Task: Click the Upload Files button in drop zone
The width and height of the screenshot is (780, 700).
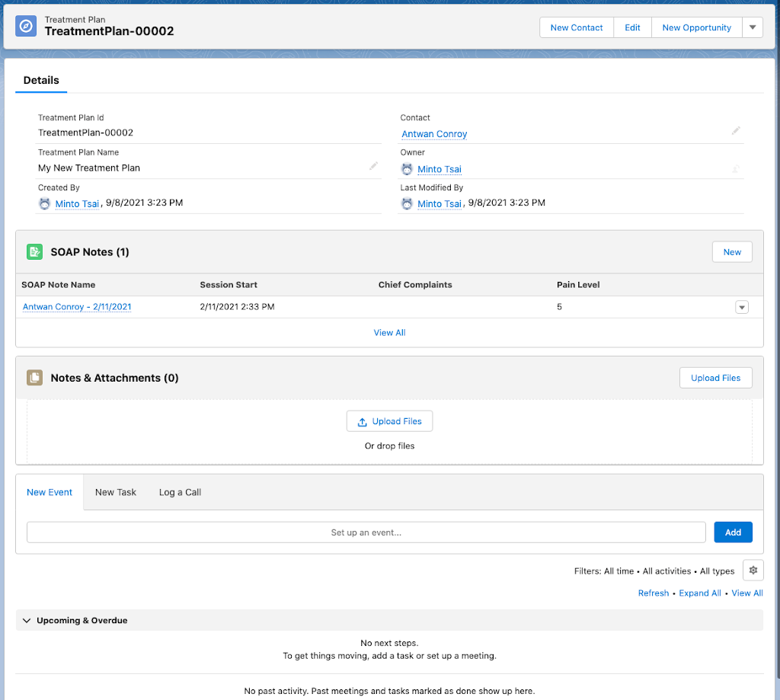Action: coord(389,421)
